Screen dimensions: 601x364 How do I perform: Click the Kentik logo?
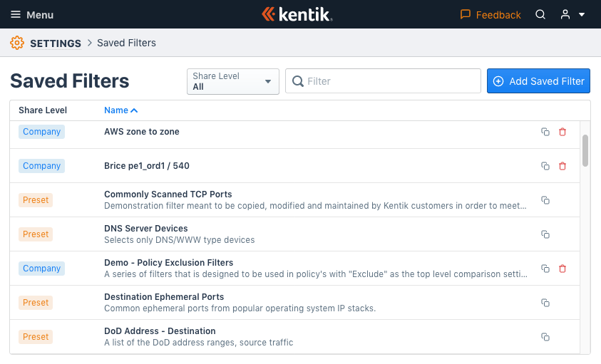(297, 14)
